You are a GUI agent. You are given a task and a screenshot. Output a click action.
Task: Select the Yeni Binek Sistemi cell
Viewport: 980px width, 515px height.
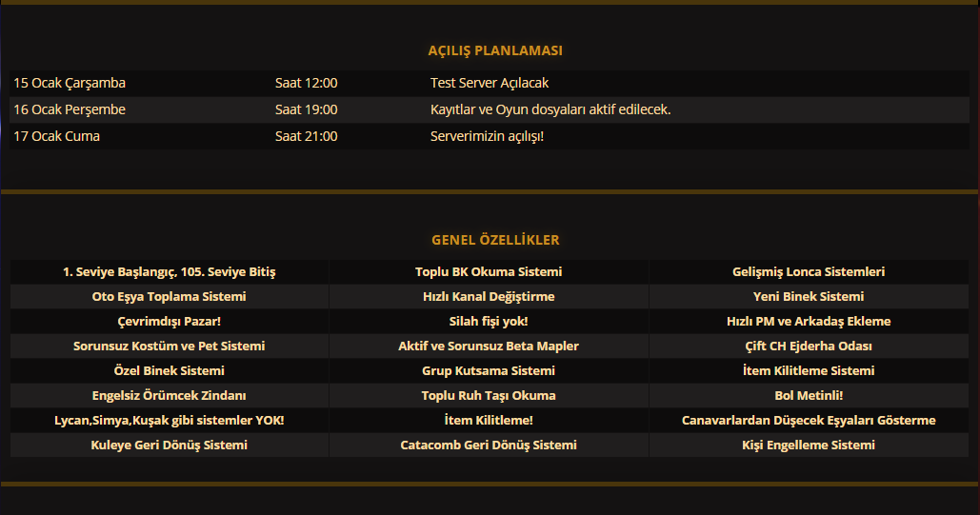(809, 296)
